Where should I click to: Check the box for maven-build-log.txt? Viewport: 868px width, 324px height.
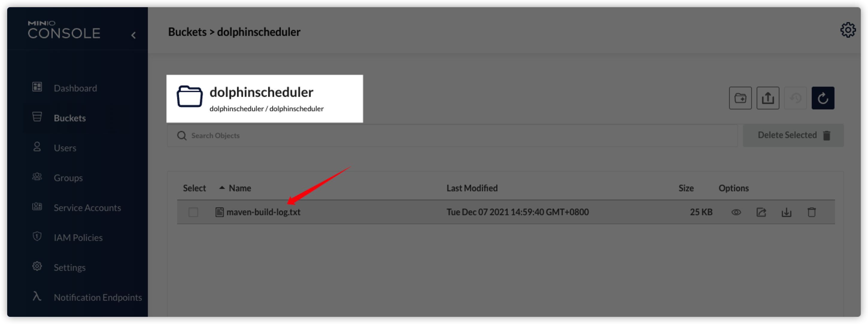pos(193,212)
